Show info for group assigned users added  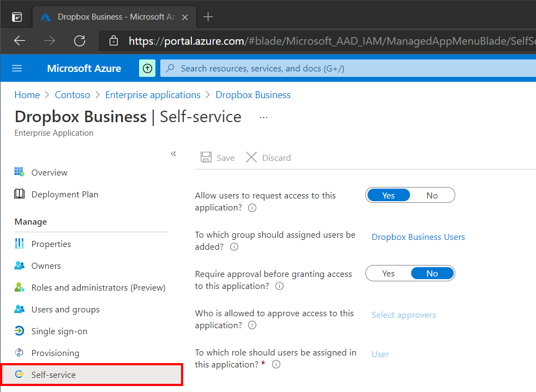point(234,247)
